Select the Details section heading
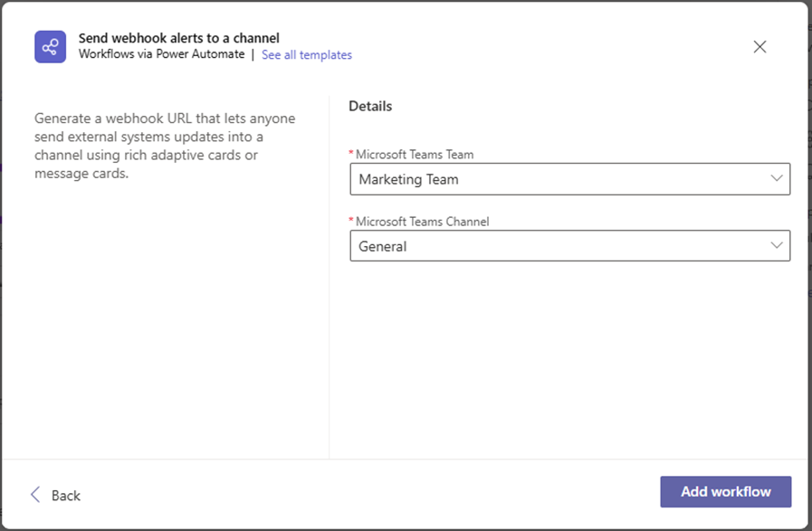This screenshot has height=531, width=812. click(x=370, y=106)
